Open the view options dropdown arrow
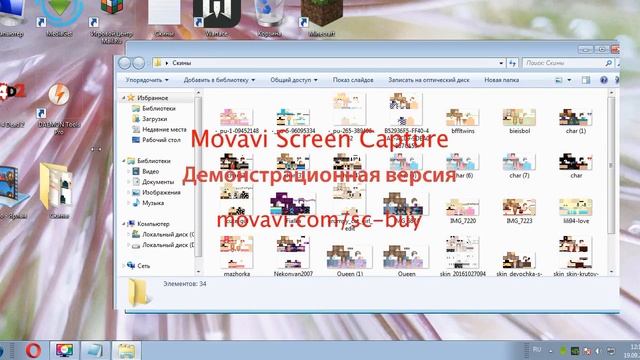640x360 pixels. coord(569,80)
